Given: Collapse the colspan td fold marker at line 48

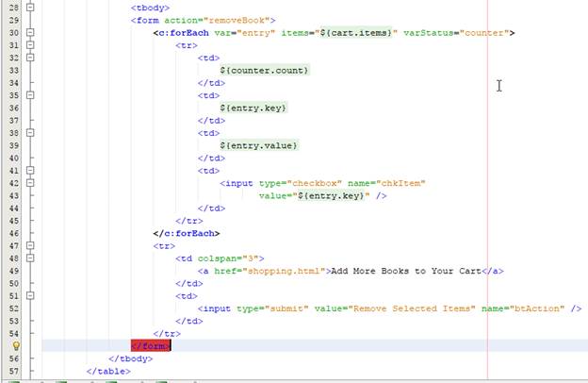Looking at the screenshot, I should click(x=30, y=258).
